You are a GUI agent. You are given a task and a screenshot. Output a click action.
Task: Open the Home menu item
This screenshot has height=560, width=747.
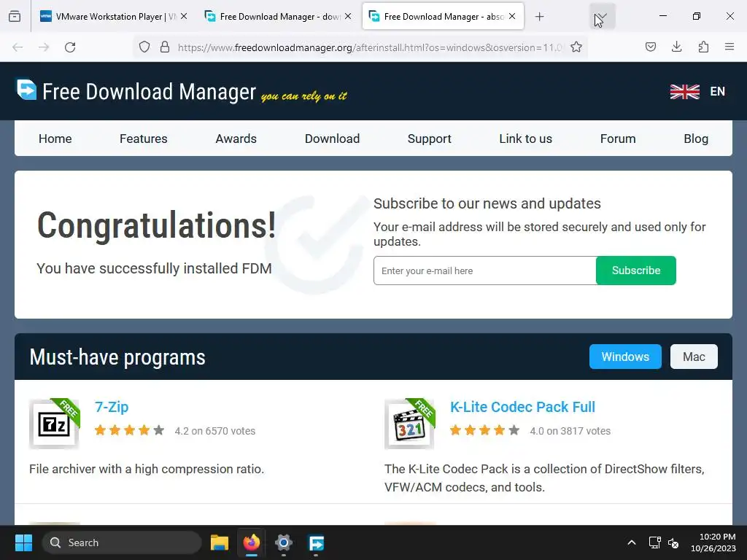(55, 139)
